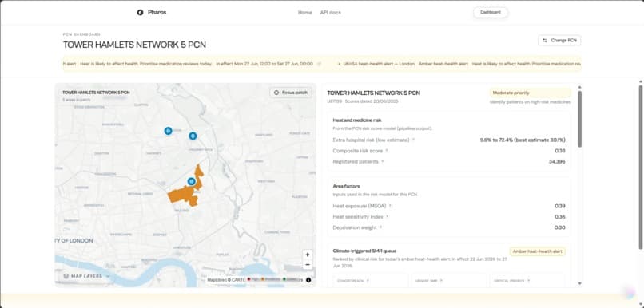
Task: Show help for Deprivation weight
Action: point(380,227)
